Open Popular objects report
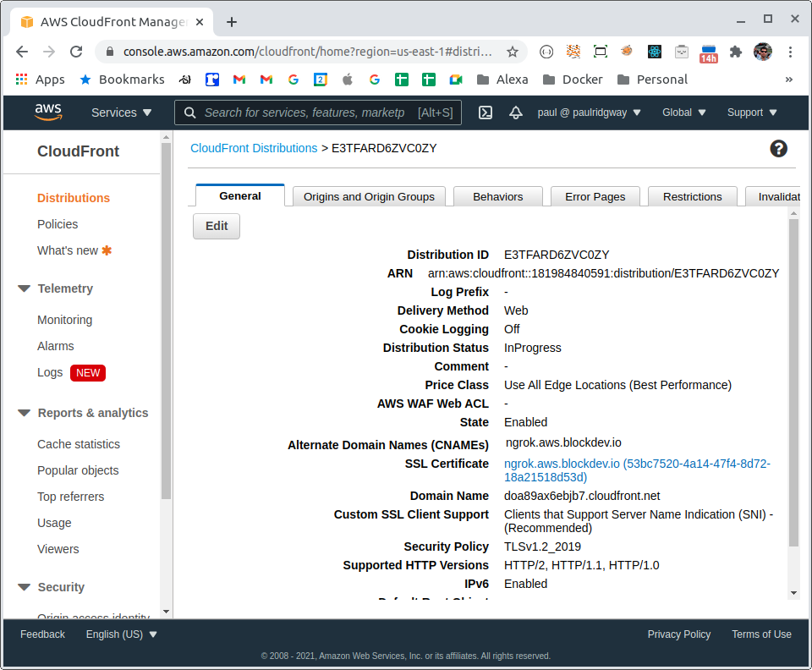The image size is (812, 670). pos(78,470)
